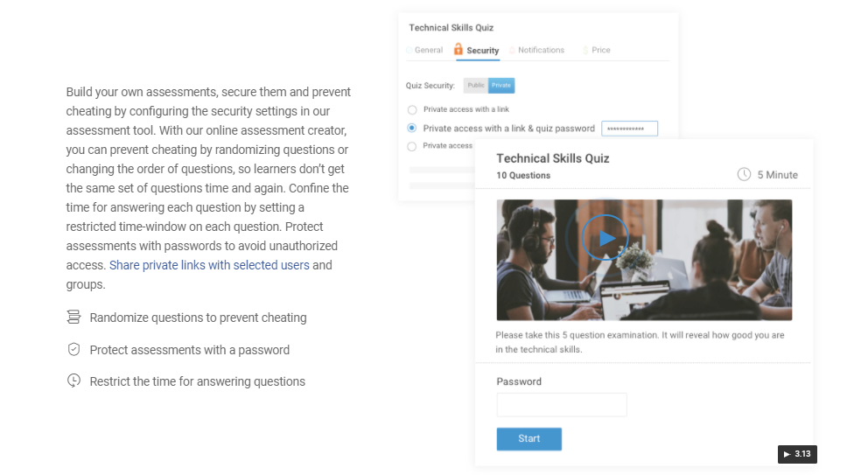Select 'Private access with a link & quiz password' radio

pos(412,129)
